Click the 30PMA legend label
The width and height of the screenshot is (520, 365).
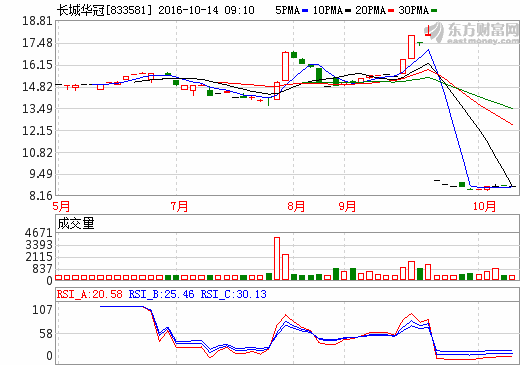(413, 10)
